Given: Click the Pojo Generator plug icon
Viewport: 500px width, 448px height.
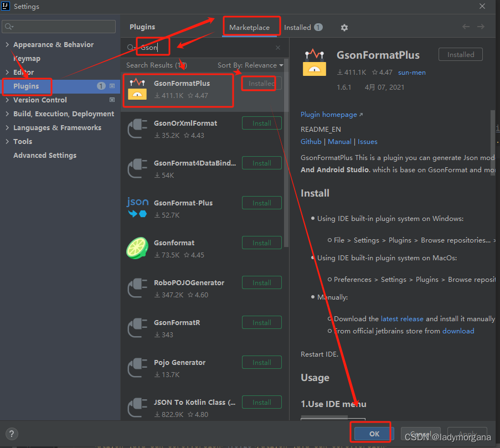Looking at the screenshot, I should (137, 368).
